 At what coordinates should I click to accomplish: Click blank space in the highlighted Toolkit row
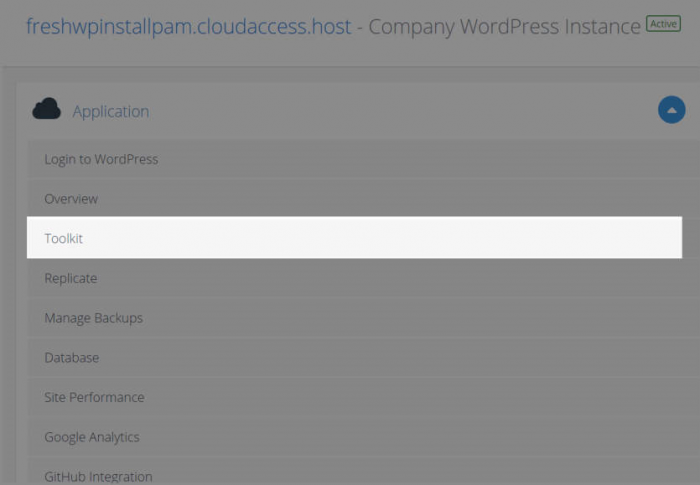pyautogui.click(x=379, y=238)
